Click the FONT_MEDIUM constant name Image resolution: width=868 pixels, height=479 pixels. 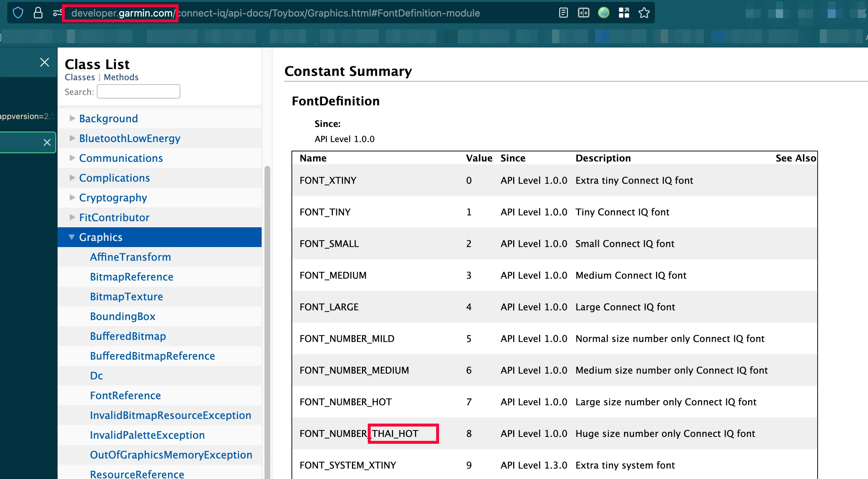pos(333,275)
